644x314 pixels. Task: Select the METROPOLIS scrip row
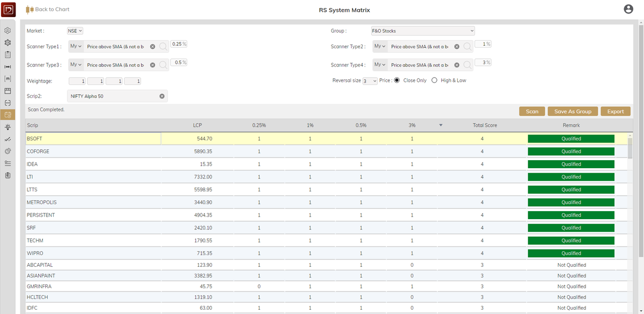pyautogui.click(x=326, y=203)
